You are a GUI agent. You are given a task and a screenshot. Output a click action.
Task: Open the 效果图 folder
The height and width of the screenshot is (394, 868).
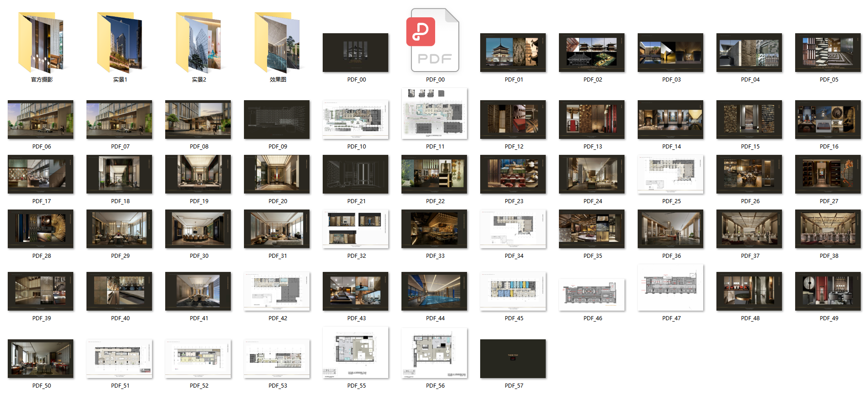pyautogui.click(x=277, y=43)
